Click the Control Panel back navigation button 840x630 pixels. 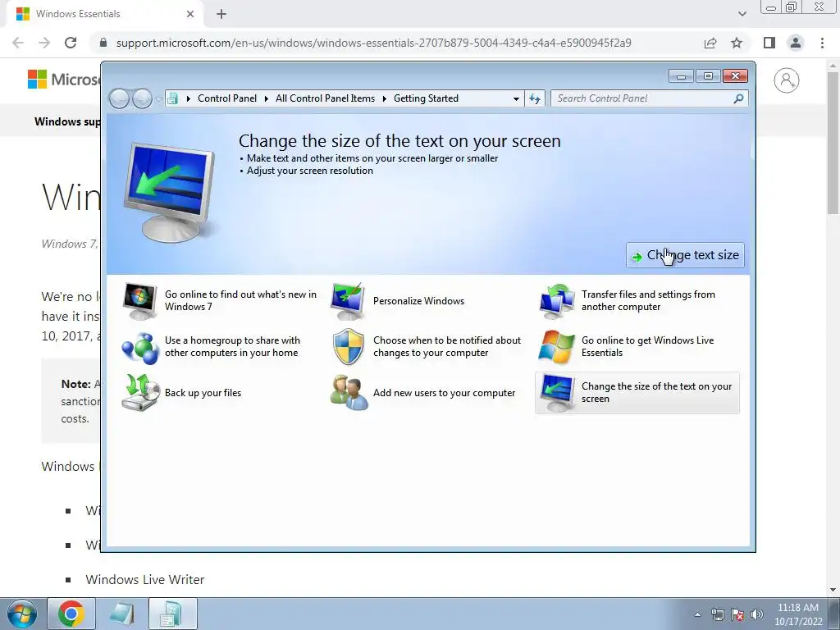coord(120,98)
